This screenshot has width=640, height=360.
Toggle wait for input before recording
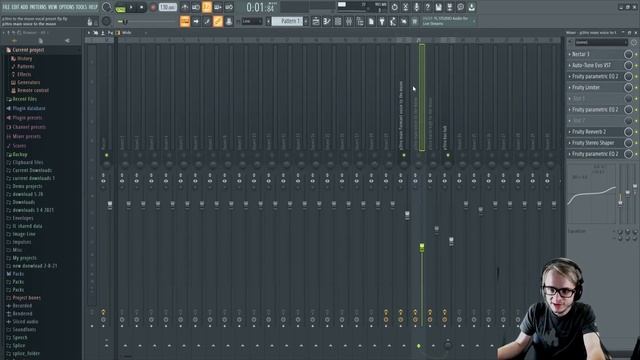[196, 7]
